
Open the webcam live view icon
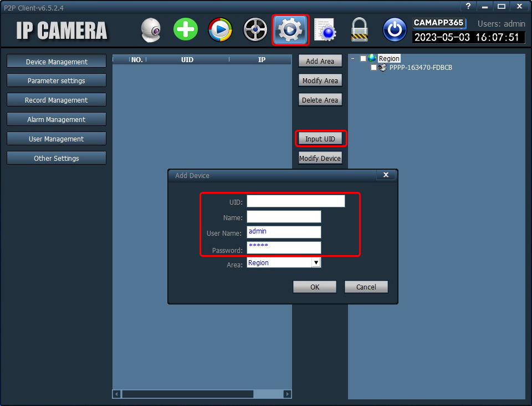coord(151,30)
